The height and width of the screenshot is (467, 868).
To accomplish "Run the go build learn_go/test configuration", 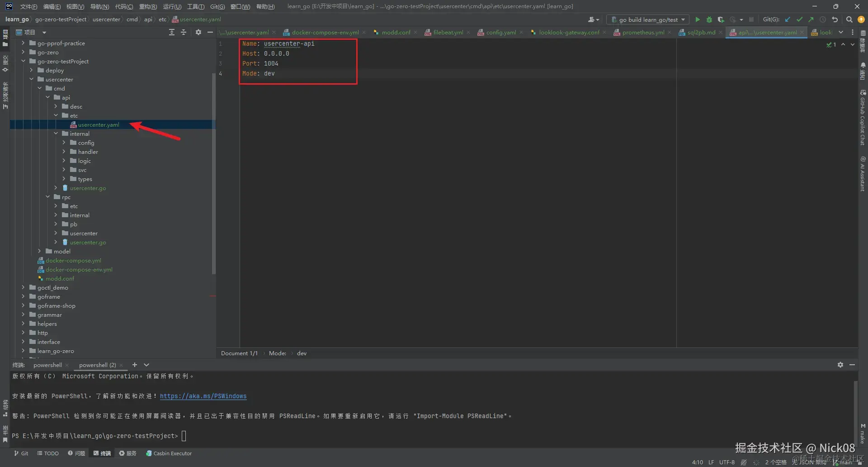I will pos(698,19).
